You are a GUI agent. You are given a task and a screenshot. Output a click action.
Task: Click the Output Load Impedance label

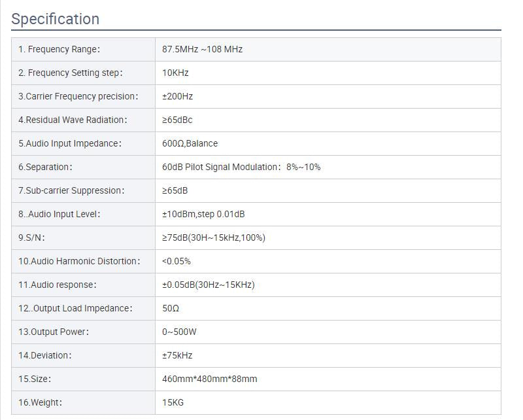[75, 308]
